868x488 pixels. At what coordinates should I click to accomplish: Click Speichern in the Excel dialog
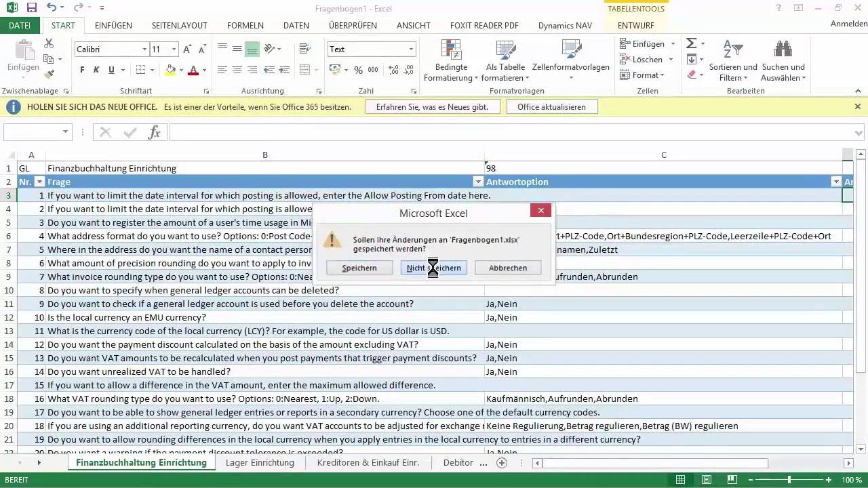pyautogui.click(x=359, y=268)
